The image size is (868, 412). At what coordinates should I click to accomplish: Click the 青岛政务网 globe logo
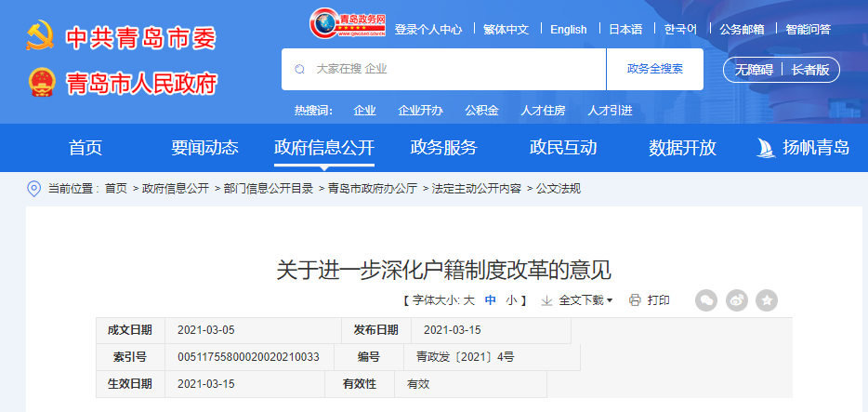(348, 23)
